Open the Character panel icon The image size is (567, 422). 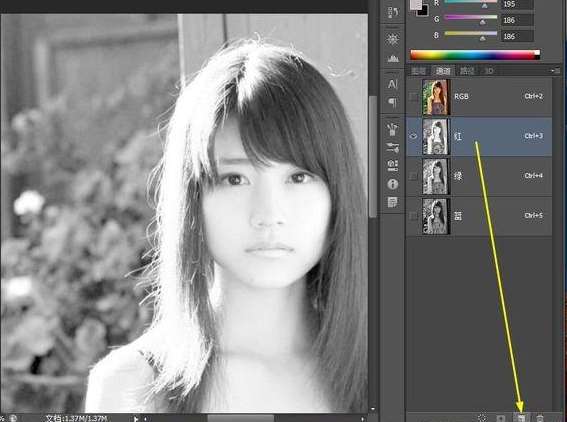click(x=393, y=85)
